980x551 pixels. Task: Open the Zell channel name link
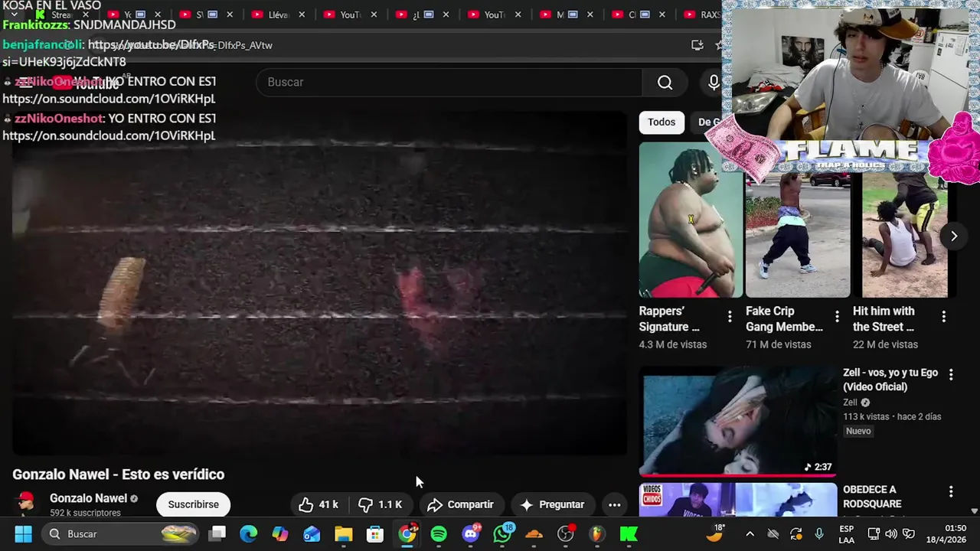tap(850, 403)
